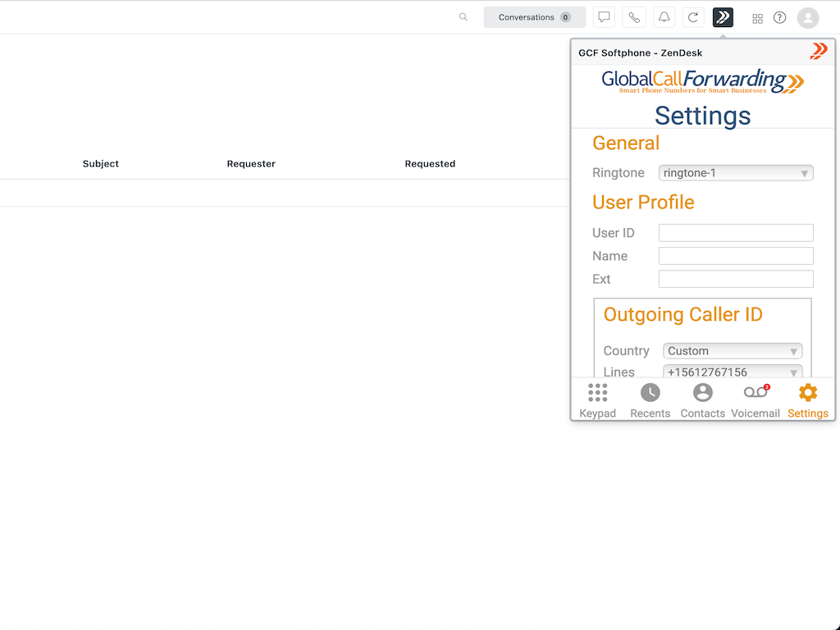
Task: Open the phone Talk icon
Action: click(634, 17)
